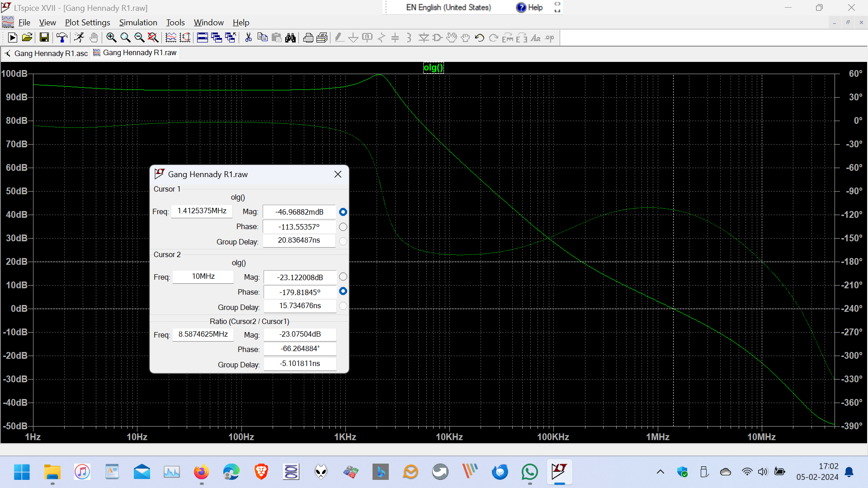Screen dimensions: 868x488
Task: Click the Zoom In magnifier icon
Action: (x=111, y=38)
